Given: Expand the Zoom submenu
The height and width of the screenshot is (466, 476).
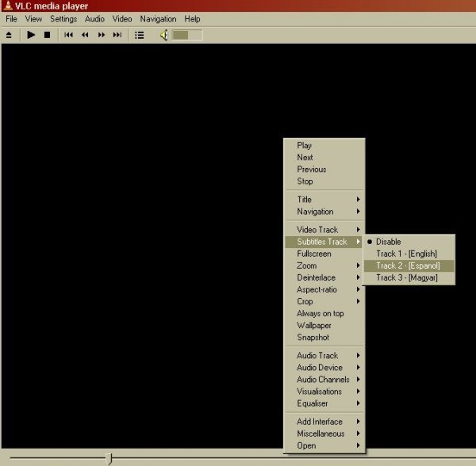Looking at the screenshot, I should (324, 265).
